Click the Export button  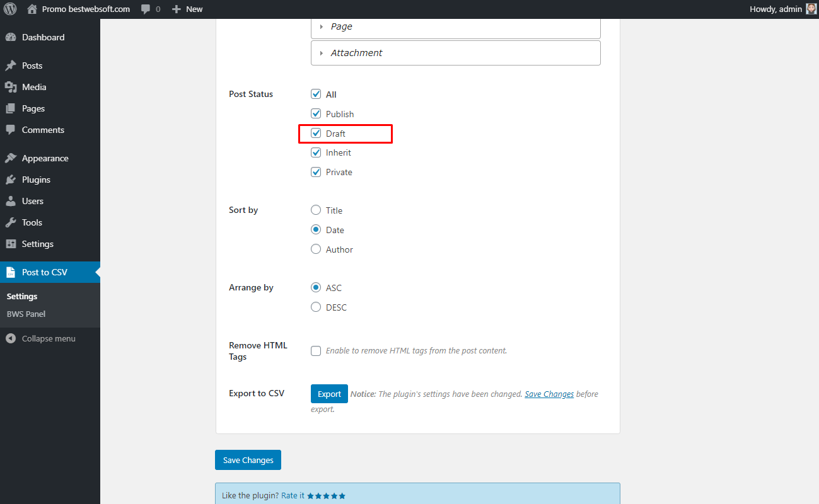tap(329, 394)
